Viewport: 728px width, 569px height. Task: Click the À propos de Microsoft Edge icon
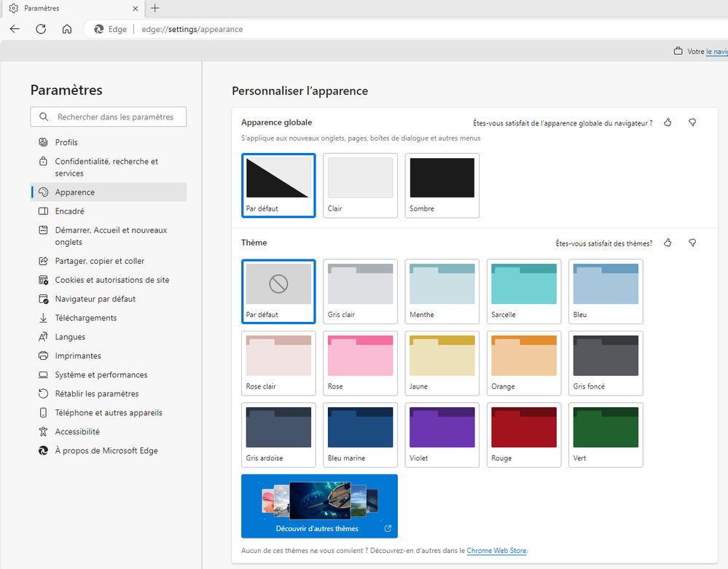pyautogui.click(x=43, y=451)
